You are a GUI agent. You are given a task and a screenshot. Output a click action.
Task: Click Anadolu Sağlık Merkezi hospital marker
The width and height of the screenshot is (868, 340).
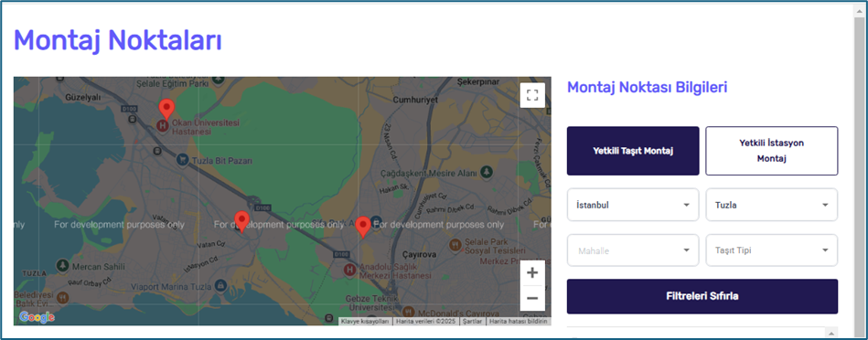click(x=349, y=270)
